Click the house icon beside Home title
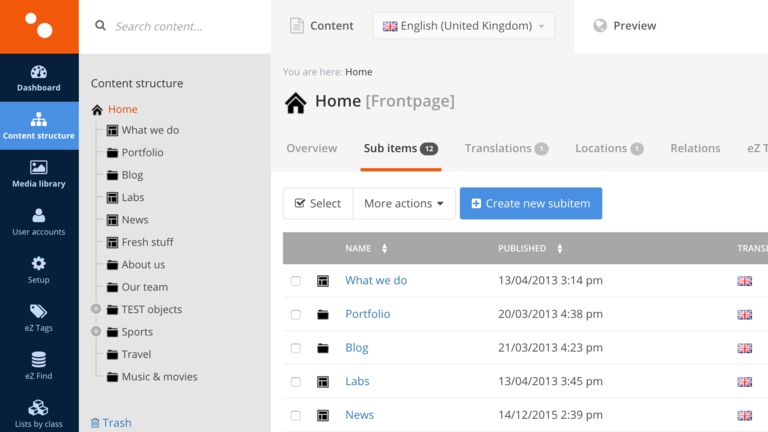Image resolution: width=768 pixels, height=432 pixels. click(296, 103)
